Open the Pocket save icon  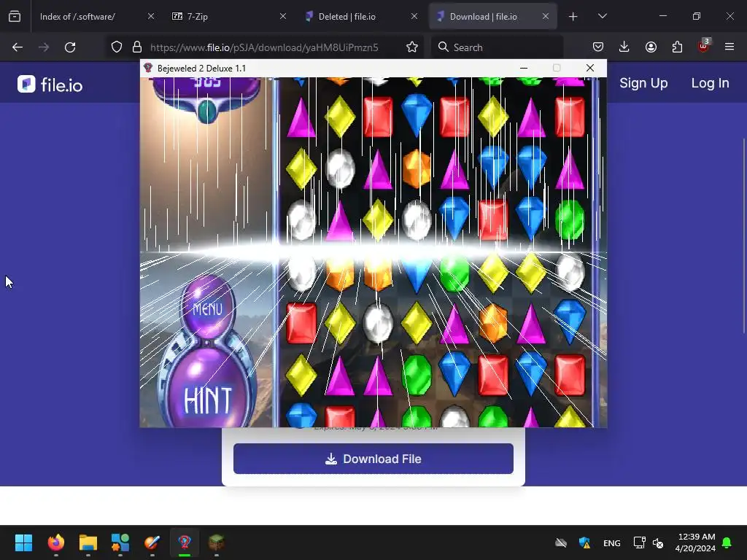click(x=598, y=47)
